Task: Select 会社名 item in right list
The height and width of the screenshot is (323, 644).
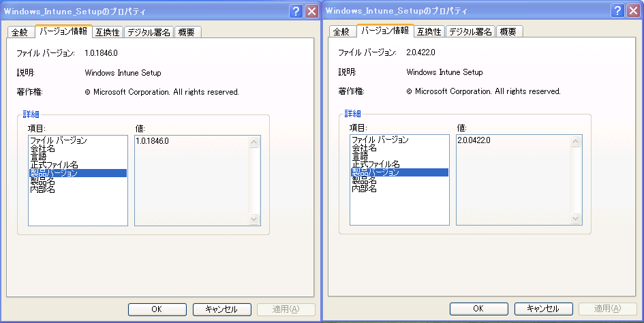Action: pos(399,147)
